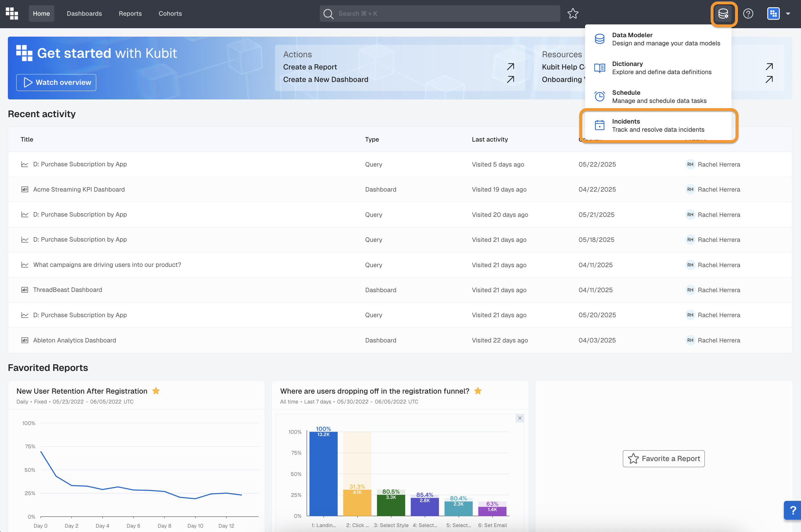Close the funnel chart overlay X
This screenshot has width=801, height=532.
click(x=520, y=418)
